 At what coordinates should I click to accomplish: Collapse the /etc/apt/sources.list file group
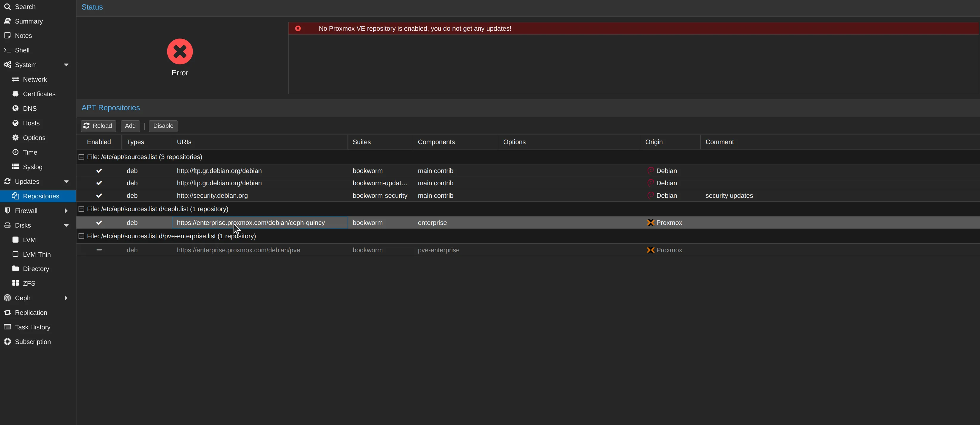pos(81,157)
